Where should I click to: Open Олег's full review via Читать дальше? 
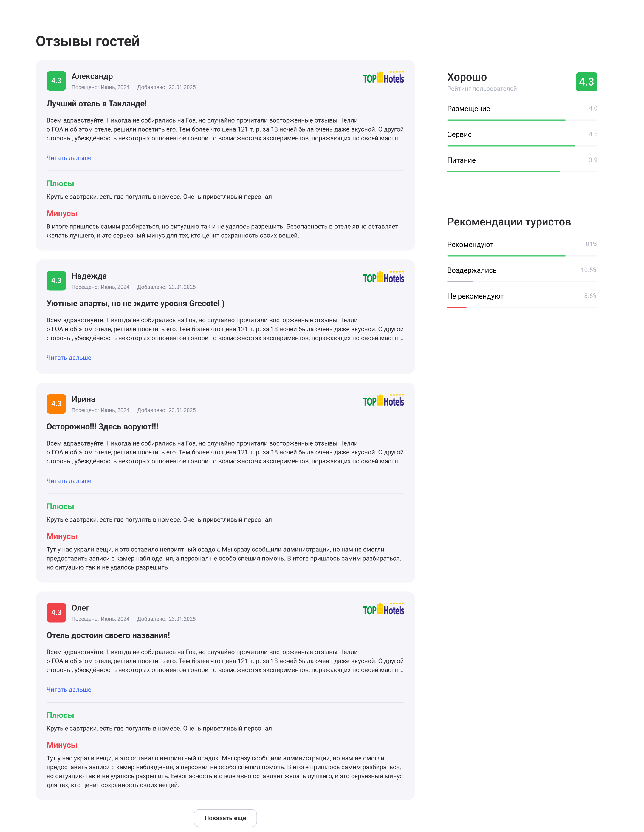(x=69, y=689)
